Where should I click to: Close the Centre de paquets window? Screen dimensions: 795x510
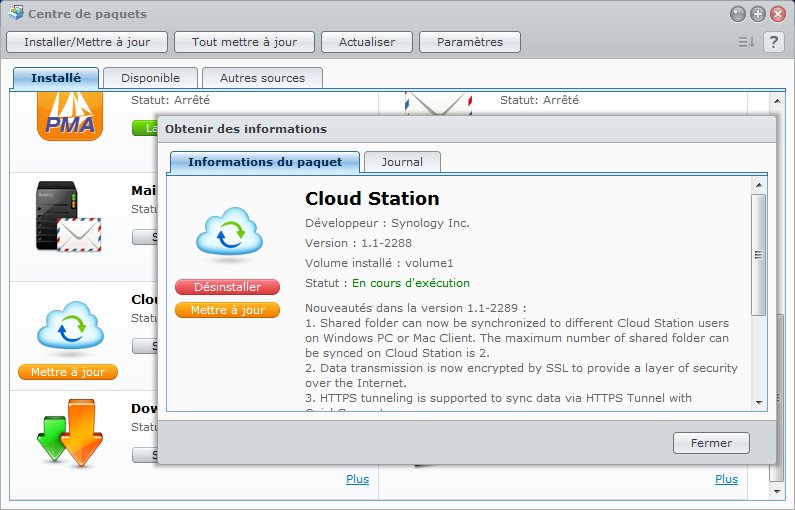[778, 14]
